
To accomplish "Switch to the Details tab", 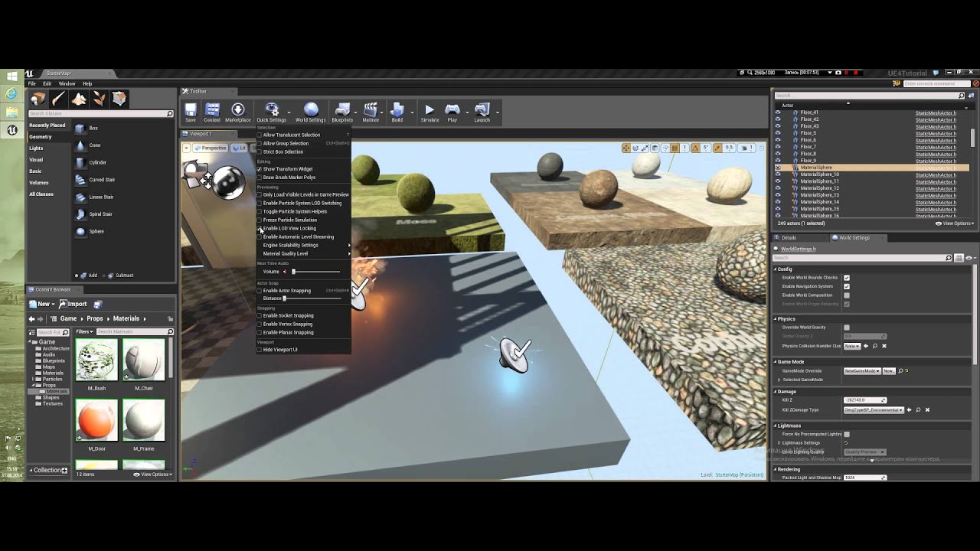I will (x=789, y=238).
